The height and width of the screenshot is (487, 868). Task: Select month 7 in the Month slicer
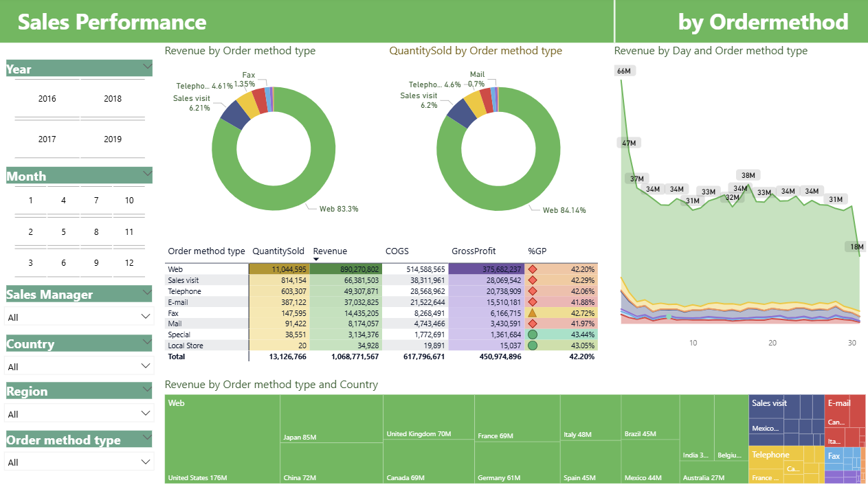click(x=96, y=200)
